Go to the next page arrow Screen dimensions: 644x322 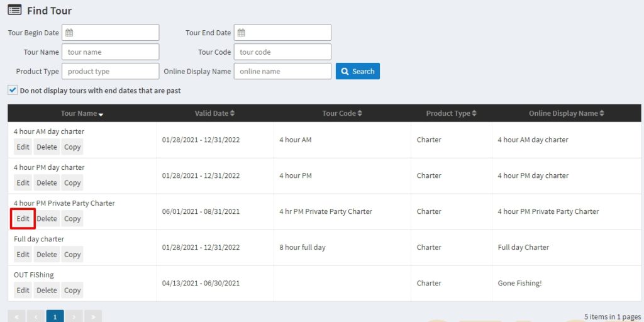tap(74, 317)
